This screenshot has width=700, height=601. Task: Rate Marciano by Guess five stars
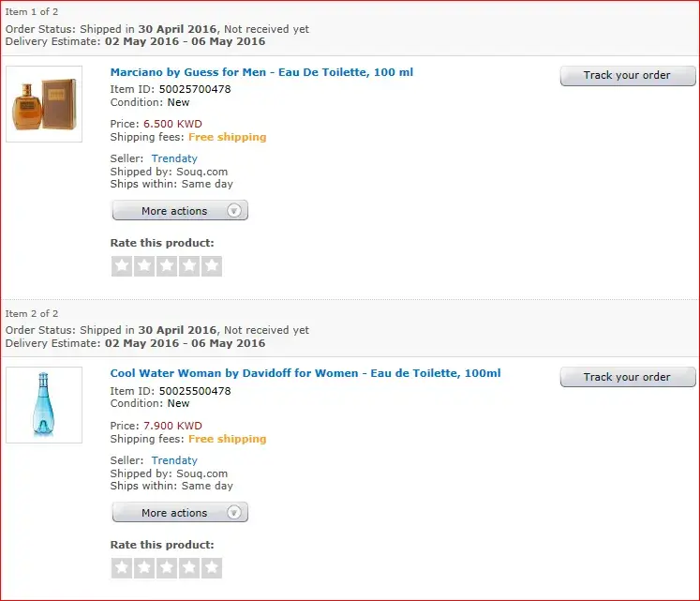click(x=212, y=266)
